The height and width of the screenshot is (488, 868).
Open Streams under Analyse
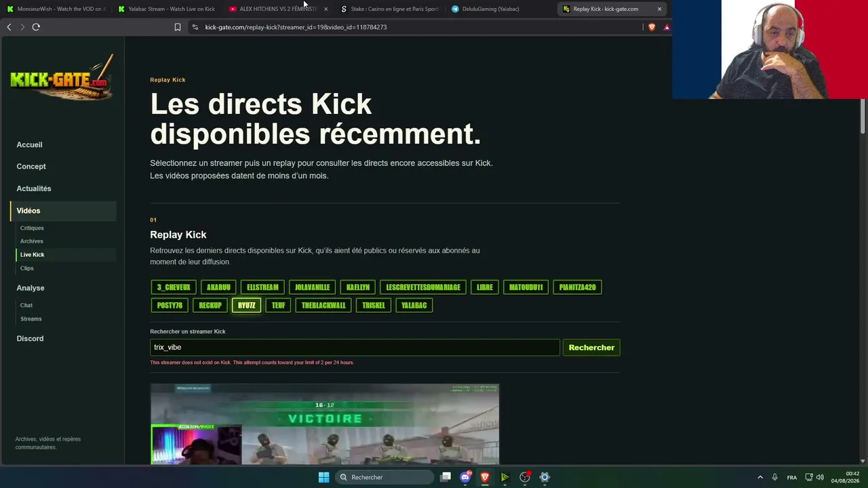click(31, 319)
